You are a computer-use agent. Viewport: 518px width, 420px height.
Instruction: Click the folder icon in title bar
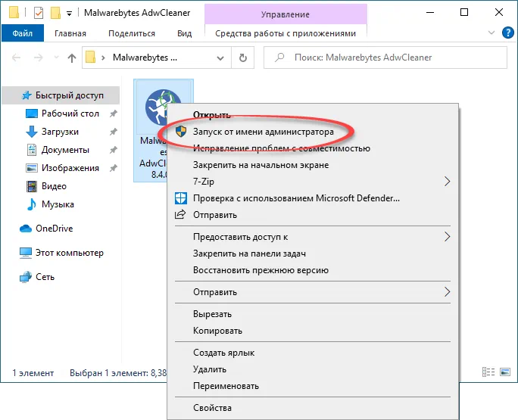tap(14, 13)
